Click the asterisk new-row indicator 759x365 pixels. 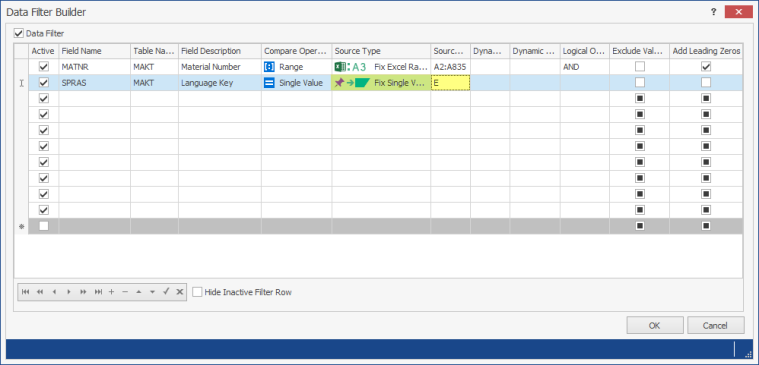click(x=21, y=226)
